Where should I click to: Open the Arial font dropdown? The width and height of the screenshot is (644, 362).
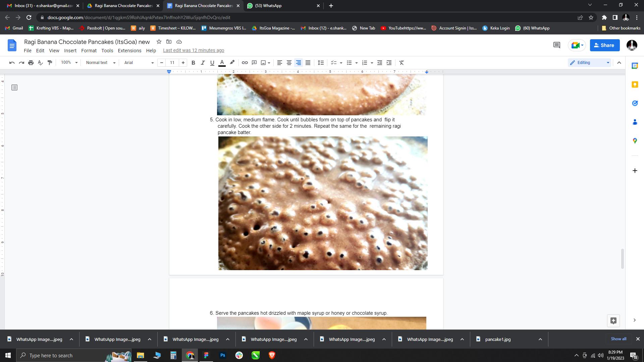click(x=139, y=63)
